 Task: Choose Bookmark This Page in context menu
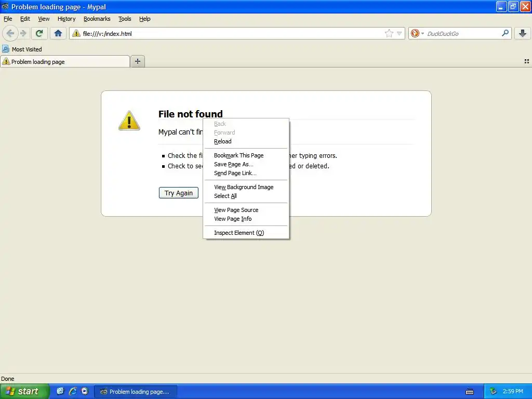(x=246, y=155)
